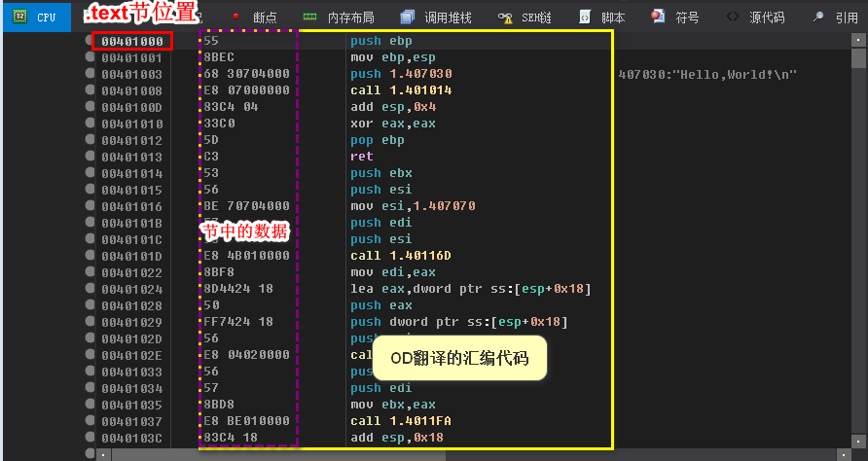The width and height of the screenshot is (868, 461).
Task: Toggle breakpoint dot at address 00401003
Action: (90, 73)
